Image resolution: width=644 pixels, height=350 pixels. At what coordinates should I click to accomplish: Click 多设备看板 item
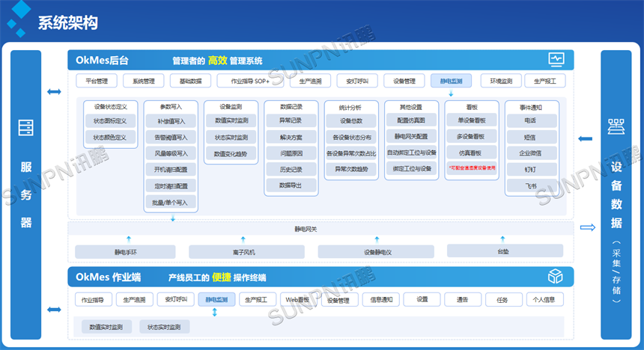point(472,136)
